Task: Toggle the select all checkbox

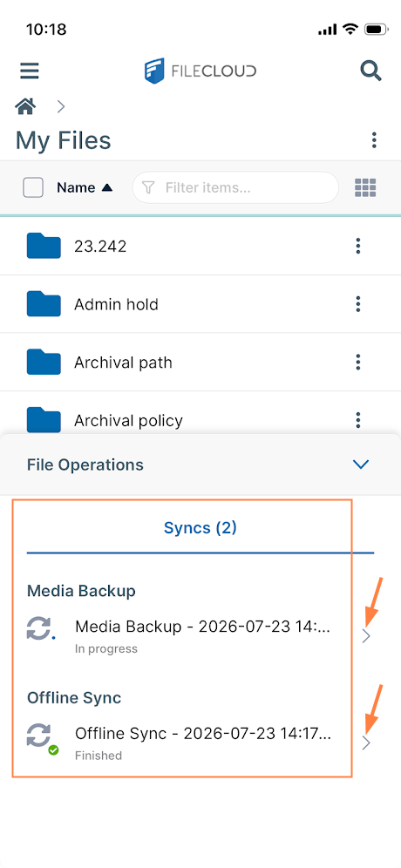Action: click(33, 187)
